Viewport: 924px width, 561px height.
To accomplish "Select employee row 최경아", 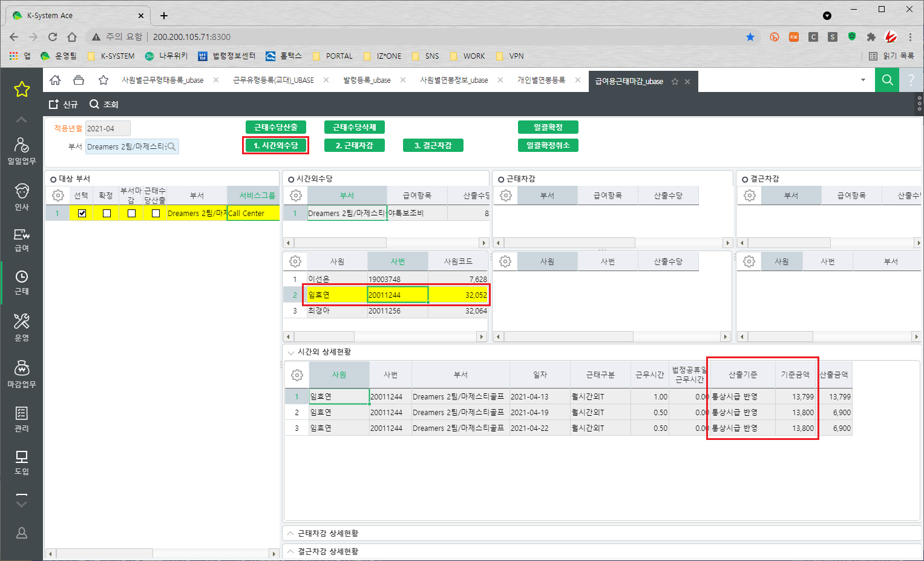I will 386,310.
